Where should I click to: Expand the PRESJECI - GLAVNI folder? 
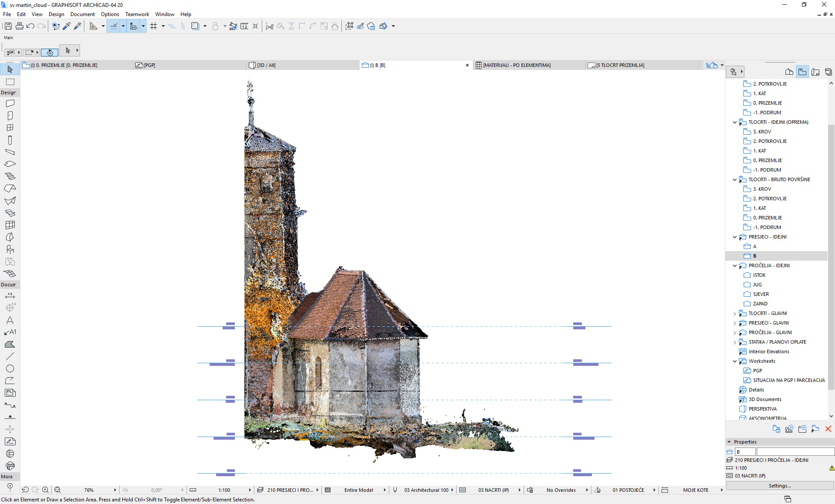tap(735, 323)
